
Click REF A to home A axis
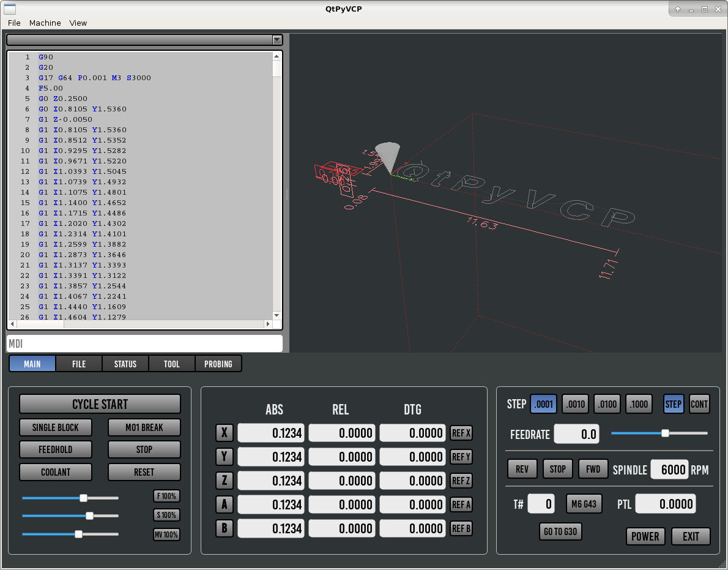[461, 504]
